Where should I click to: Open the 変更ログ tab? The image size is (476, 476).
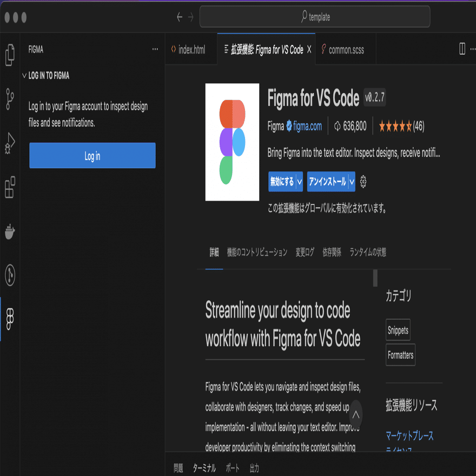pyautogui.click(x=305, y=252)
